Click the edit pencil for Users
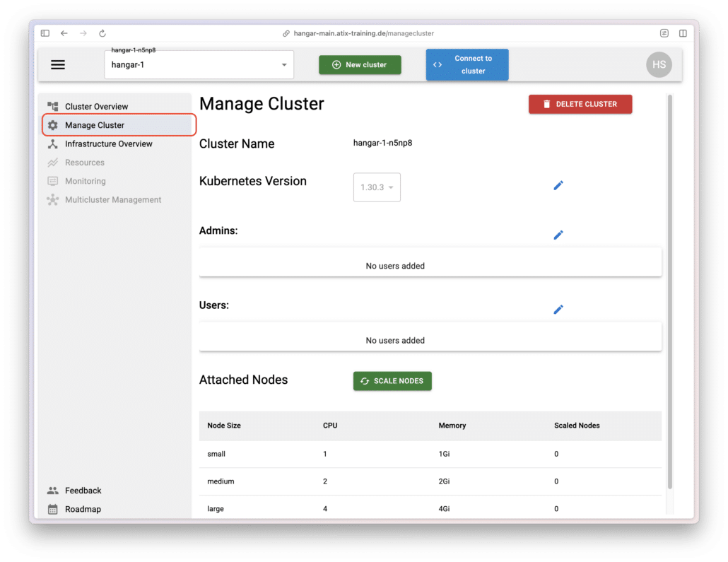Viewport: 728px width, 562px height. [x=558, y=310]
